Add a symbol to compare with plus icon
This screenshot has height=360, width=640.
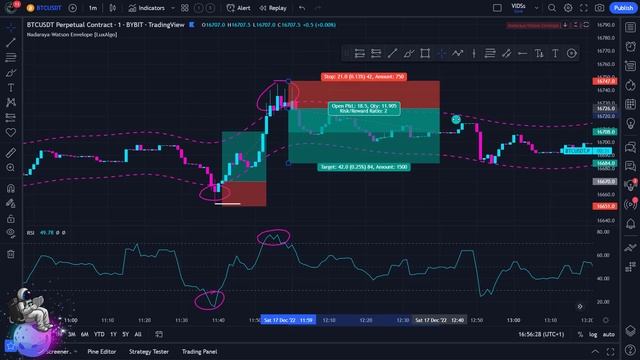click(73, 8)
